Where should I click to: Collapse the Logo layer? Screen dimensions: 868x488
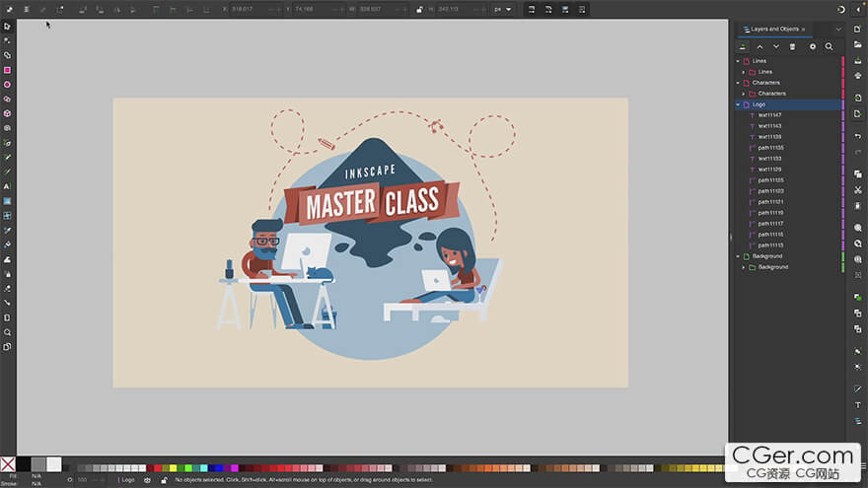click(x=738, y=105)
